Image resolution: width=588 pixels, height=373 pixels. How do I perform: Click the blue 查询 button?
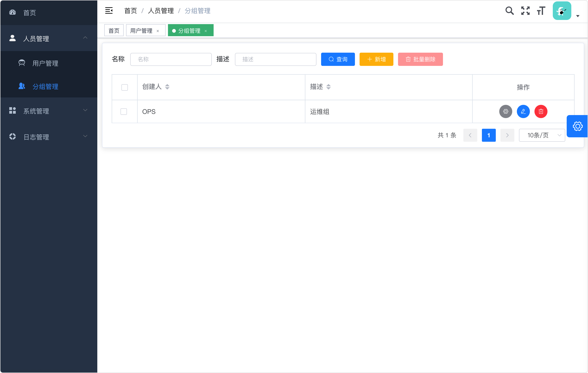pos(338,59)
